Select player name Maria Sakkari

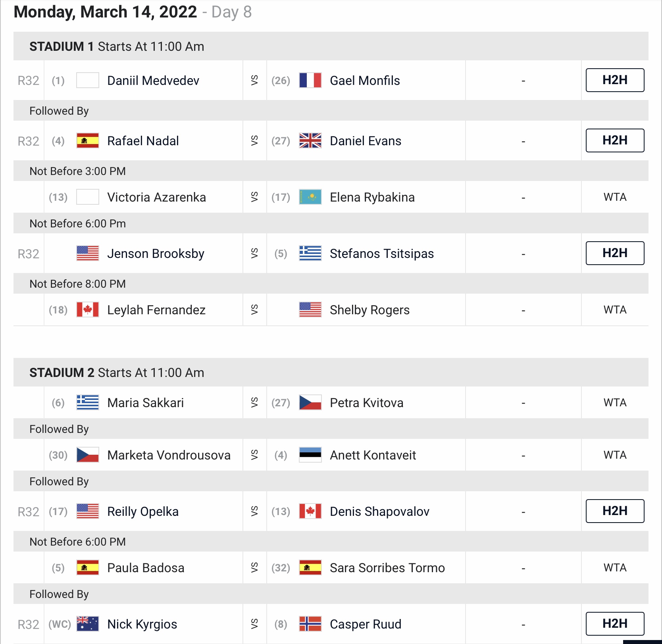[x=146, y=403]
